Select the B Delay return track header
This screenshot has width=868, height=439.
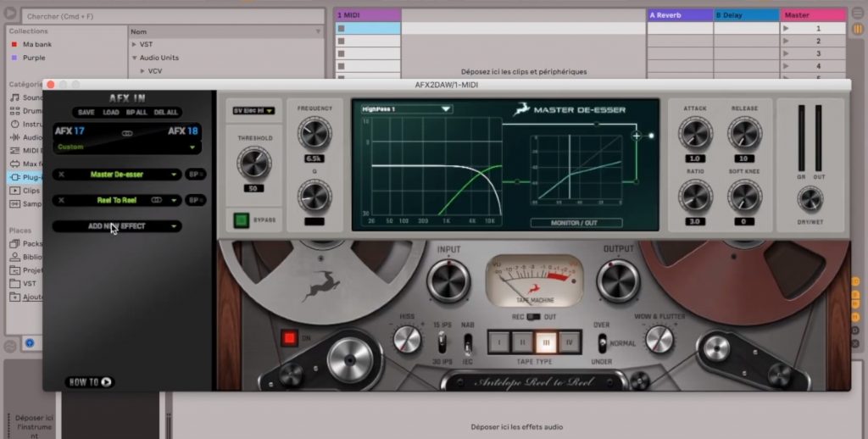click(747, 15)
